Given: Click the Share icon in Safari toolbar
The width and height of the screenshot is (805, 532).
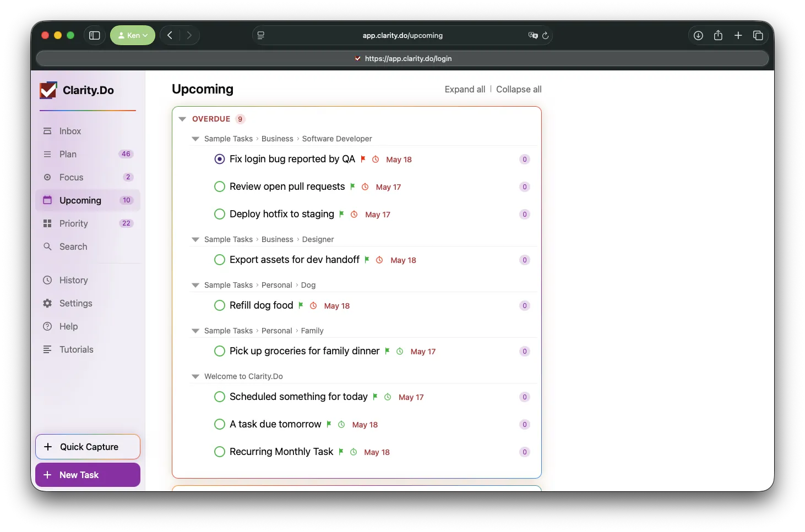Looking at the screenshot, I should (718, 35).
